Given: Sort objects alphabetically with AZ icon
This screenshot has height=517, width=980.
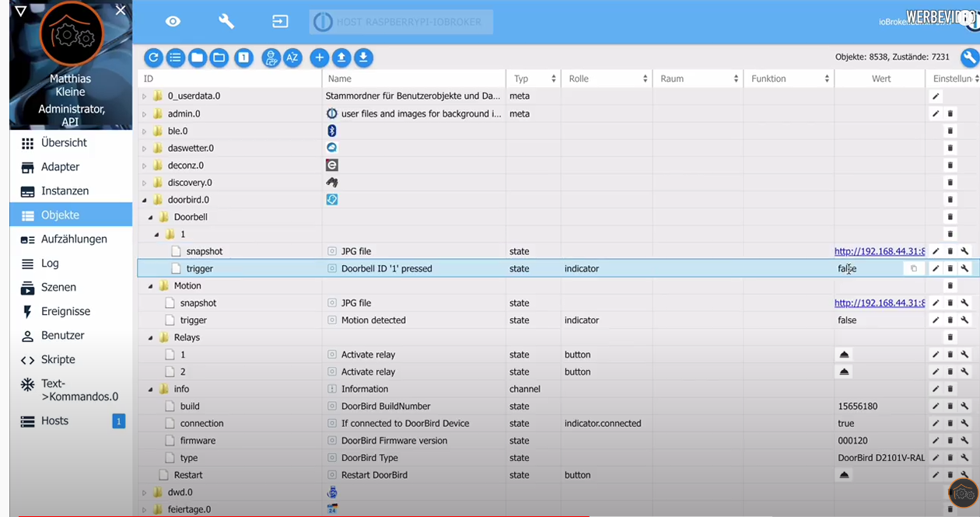Looking at the screenshot, I should pyautogui.click(x=292, y=58).
